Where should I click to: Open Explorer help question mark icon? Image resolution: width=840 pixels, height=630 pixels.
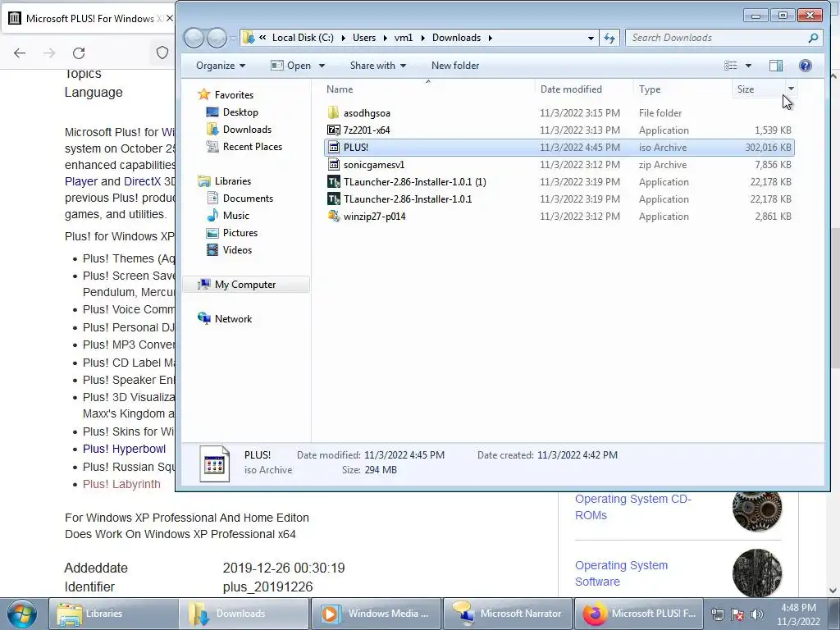point(806,66)
